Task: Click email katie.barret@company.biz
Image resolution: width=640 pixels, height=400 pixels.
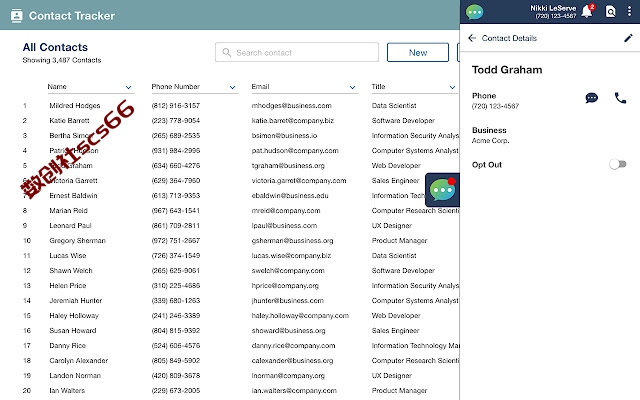Action: point(293,120)
